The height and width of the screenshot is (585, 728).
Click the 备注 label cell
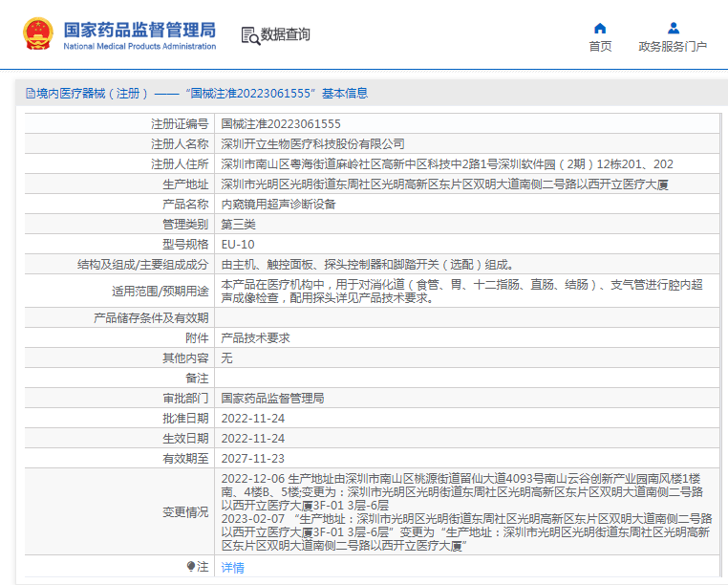(119, 379)
